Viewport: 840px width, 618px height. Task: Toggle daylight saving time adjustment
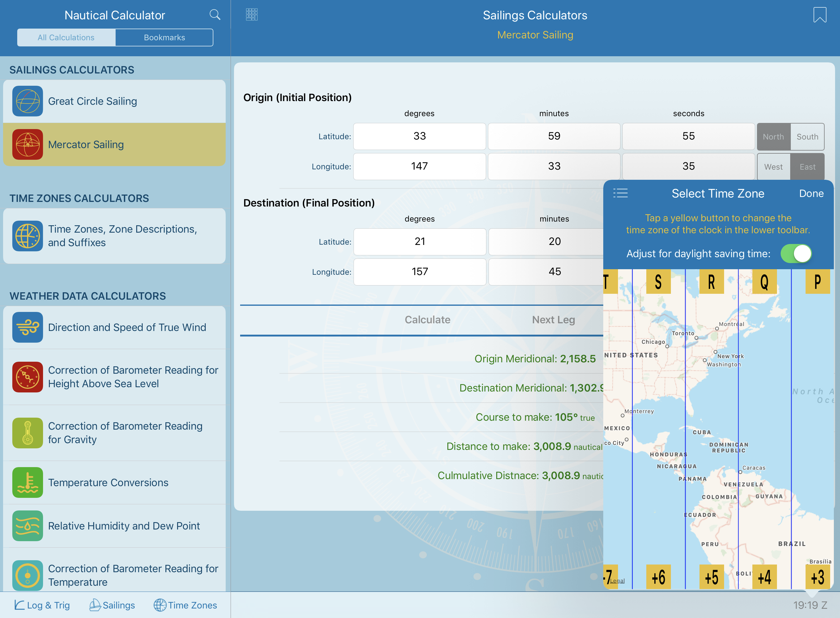click(x=796, y=254)
